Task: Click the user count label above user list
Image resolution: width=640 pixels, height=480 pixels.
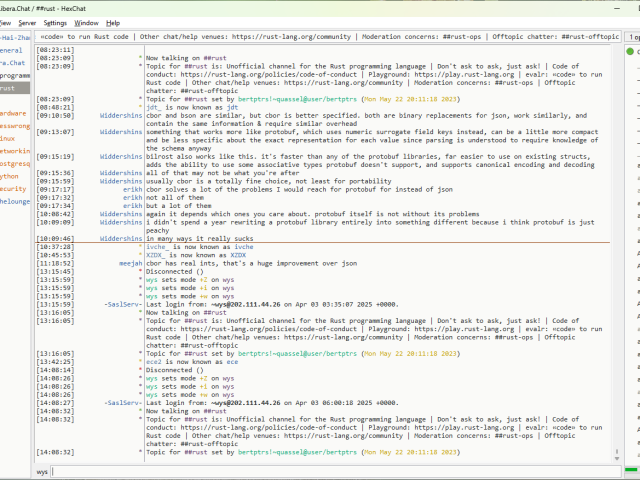Action: (x=634, y=36)
